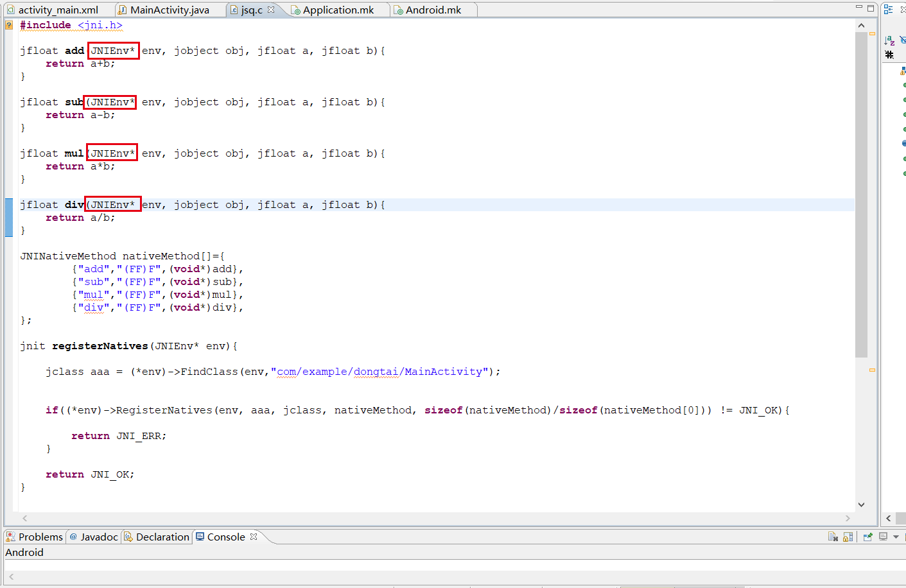Click the warning marker beside #include line
The width and height of the screenshot is (906, 588).
click(x=9, y=25)
